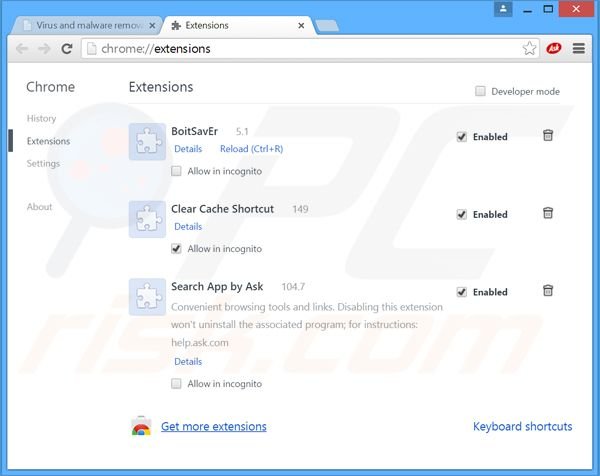Viewport: 600px width, 476px height.
Task: Click Reload (Ctrl+R) for BoitSavEr
Action: point(251,149)
